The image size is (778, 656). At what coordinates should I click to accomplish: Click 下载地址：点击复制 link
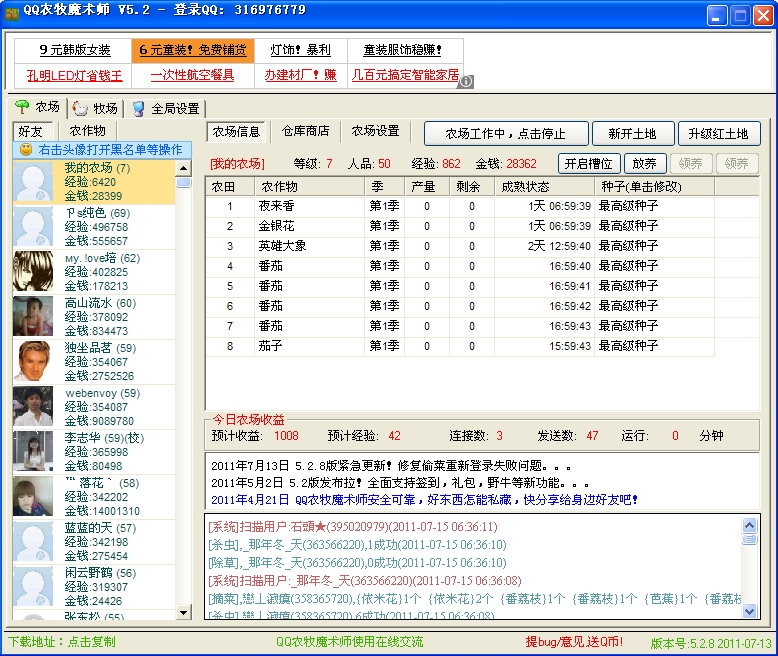[x=62, y=642]
